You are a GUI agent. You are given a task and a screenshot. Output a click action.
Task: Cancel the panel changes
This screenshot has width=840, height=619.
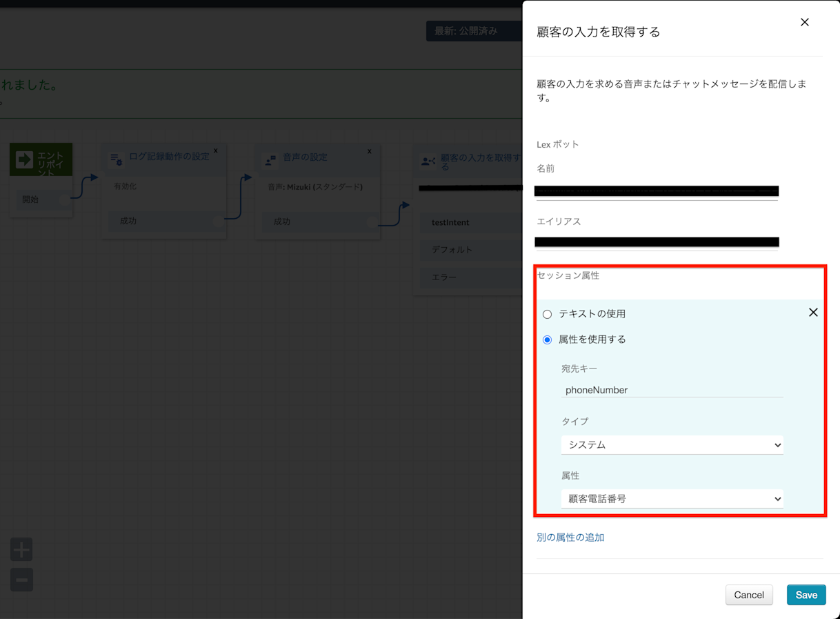pyautogui.click(x=749, y=594)
